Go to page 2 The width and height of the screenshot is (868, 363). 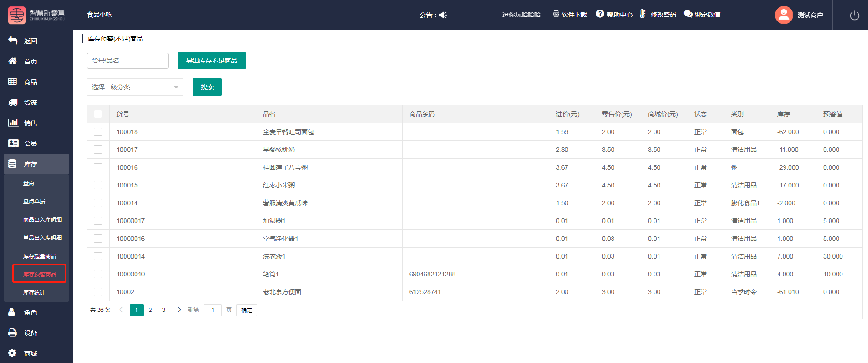point(150,310)
